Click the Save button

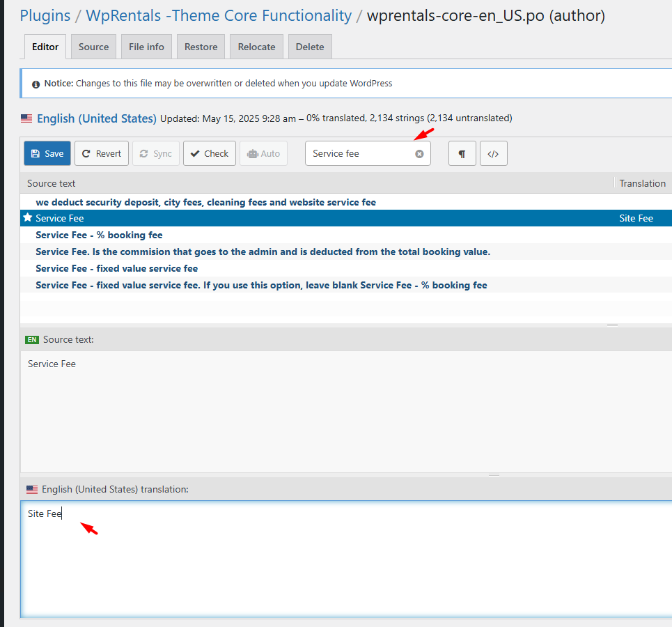point(47,153)
